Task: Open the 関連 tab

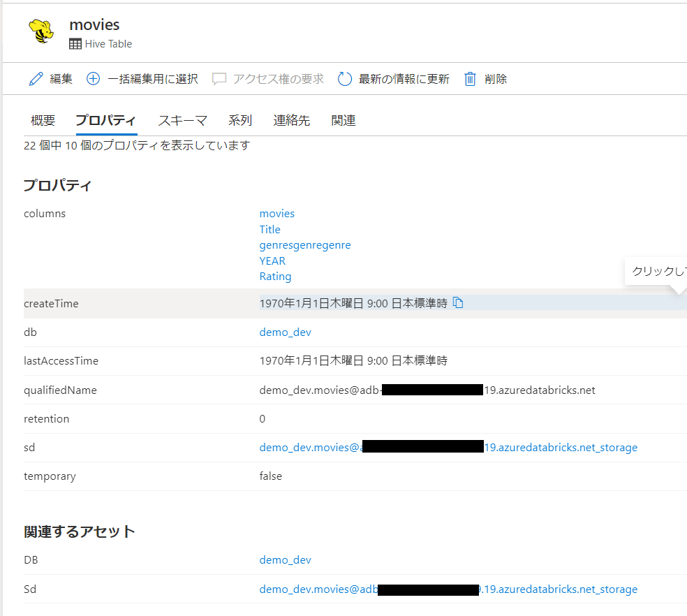Action: [x=343, y=120]
